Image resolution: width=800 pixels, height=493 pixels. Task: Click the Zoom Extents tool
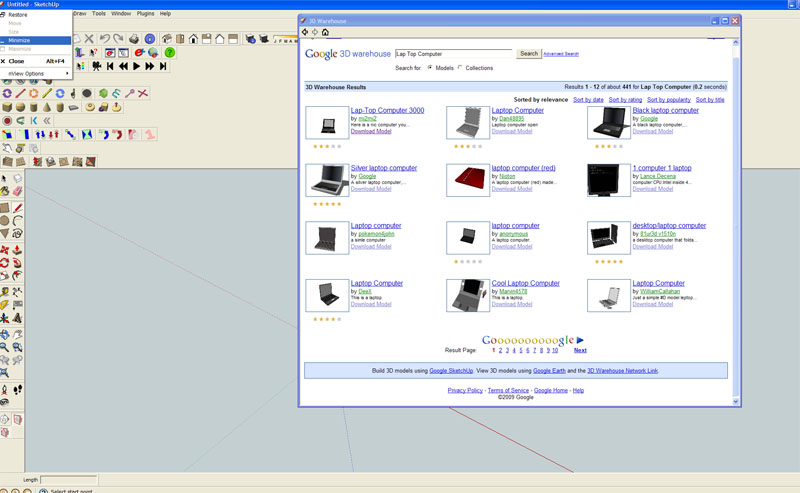5,373
